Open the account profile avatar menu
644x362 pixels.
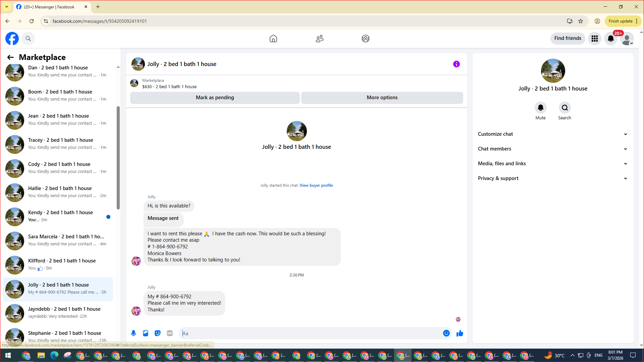click(627, 39)
